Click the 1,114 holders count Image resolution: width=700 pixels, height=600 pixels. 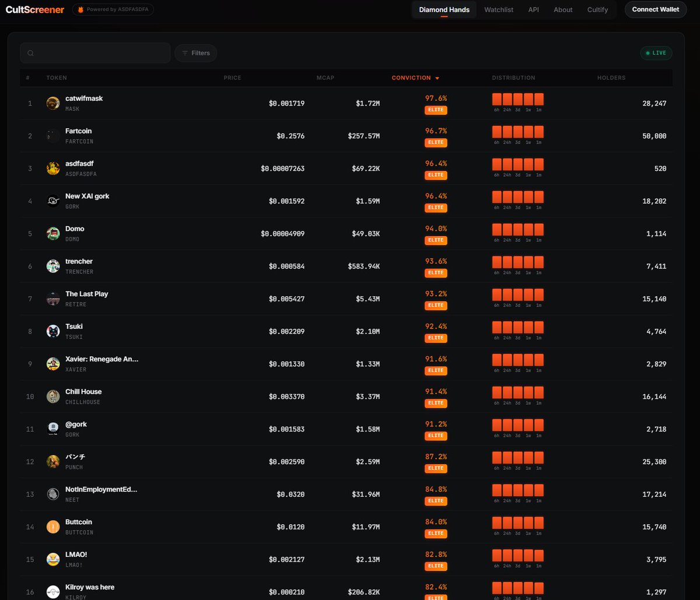[x=656, y=234]
